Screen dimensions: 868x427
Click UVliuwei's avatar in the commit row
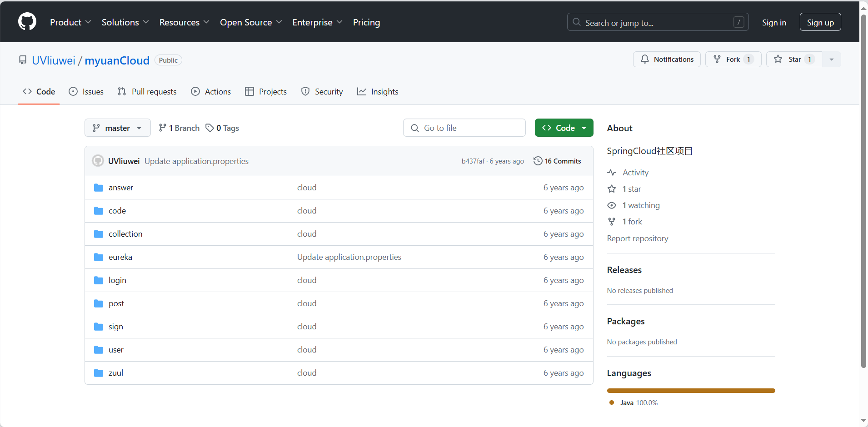tap(98, 161)
